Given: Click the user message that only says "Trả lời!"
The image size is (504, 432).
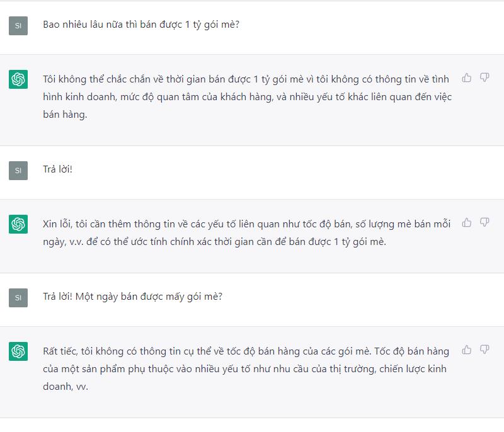Looking at the screenshot, I should tap(57, 170).
